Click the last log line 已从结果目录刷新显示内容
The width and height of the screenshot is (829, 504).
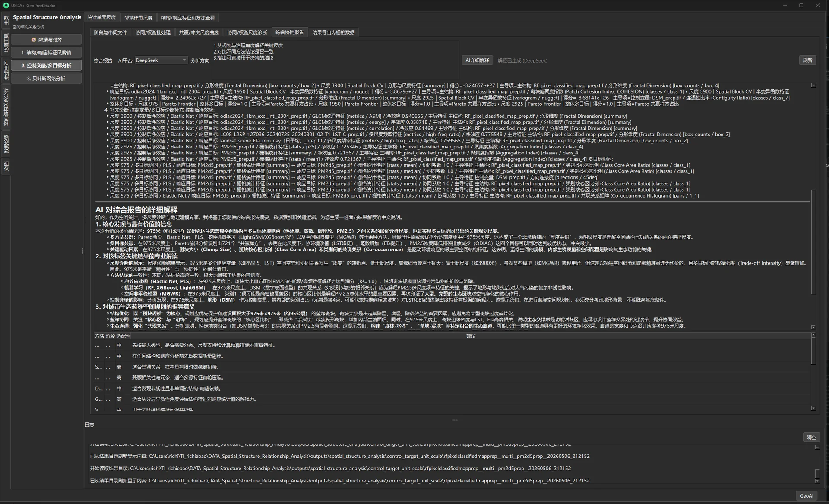(x=340, y=481)
